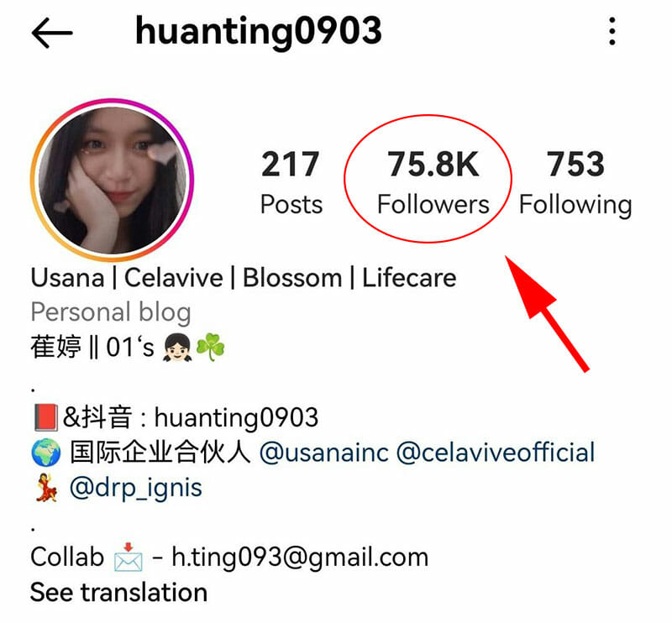The width and height of the screenshot is (672, 623).
Task: Click the red book emoji icon
Action: click(x=45, y=417)
